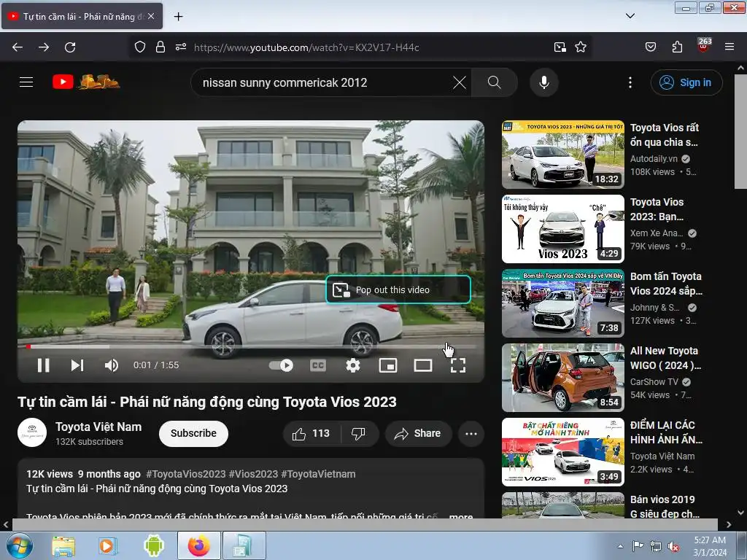Like the video with 113 likes
Image resolution: width=747 pixels, height=560 pixels.
311,433
